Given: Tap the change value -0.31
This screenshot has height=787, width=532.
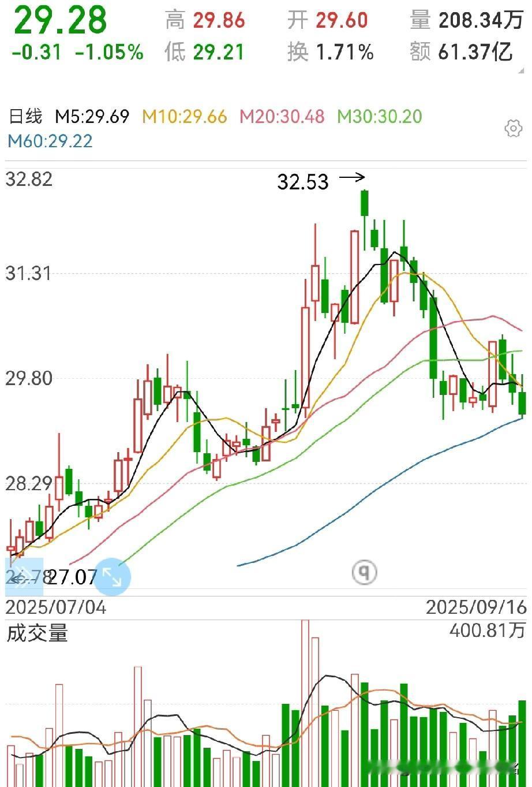Looking at the screenshot, I should pos(36,53).
